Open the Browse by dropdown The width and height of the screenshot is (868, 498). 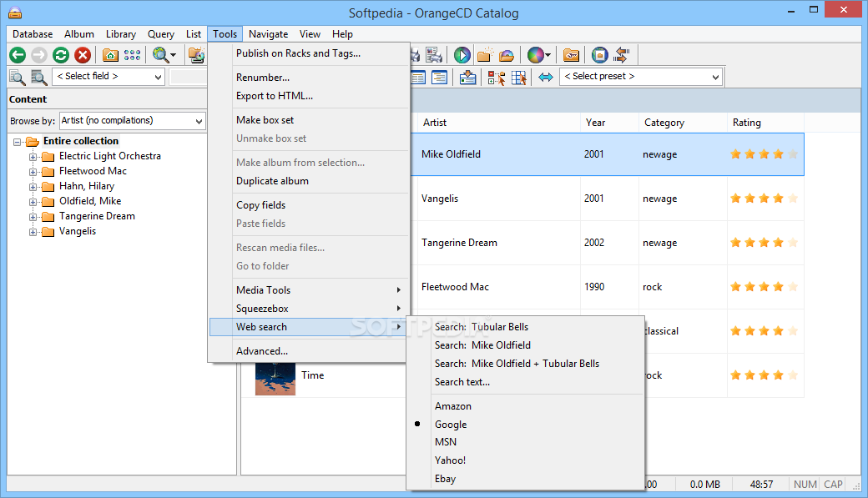pyautogui.click(x=199, y=121)
